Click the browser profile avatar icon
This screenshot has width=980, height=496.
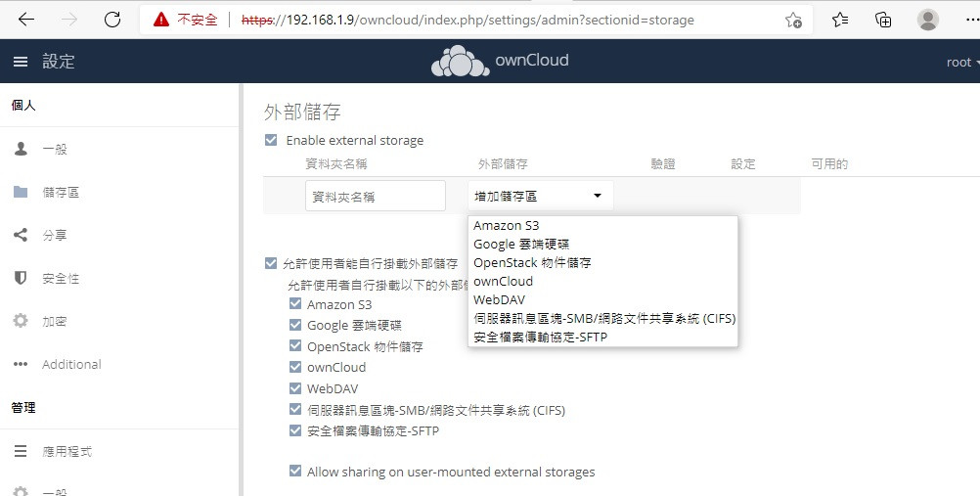(x=928, y=20)
